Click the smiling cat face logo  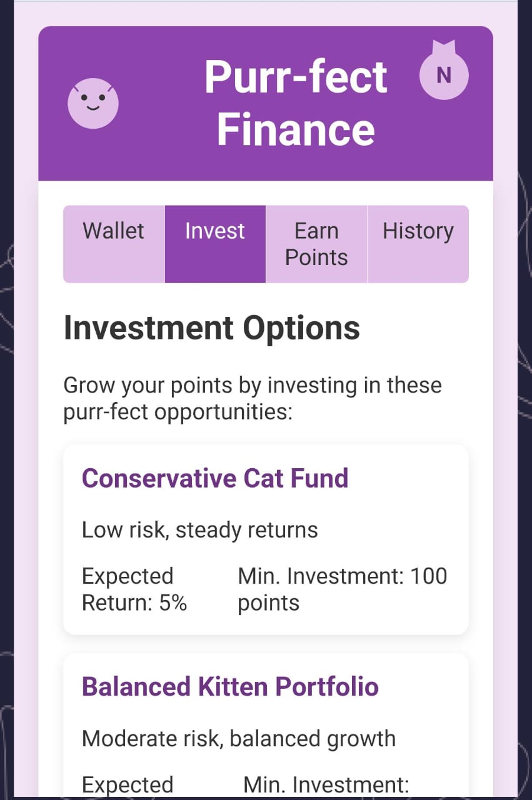[93, 103]
